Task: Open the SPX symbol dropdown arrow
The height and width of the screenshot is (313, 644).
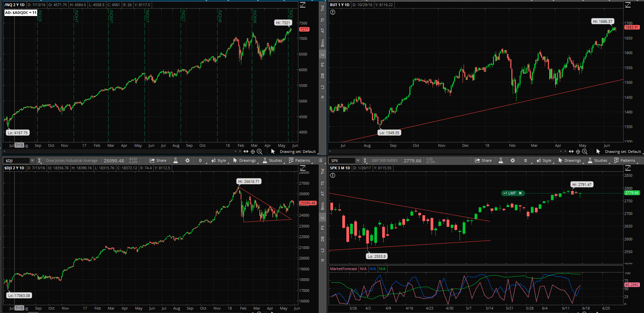Action: pyautogui.click(x=358, y=160)
